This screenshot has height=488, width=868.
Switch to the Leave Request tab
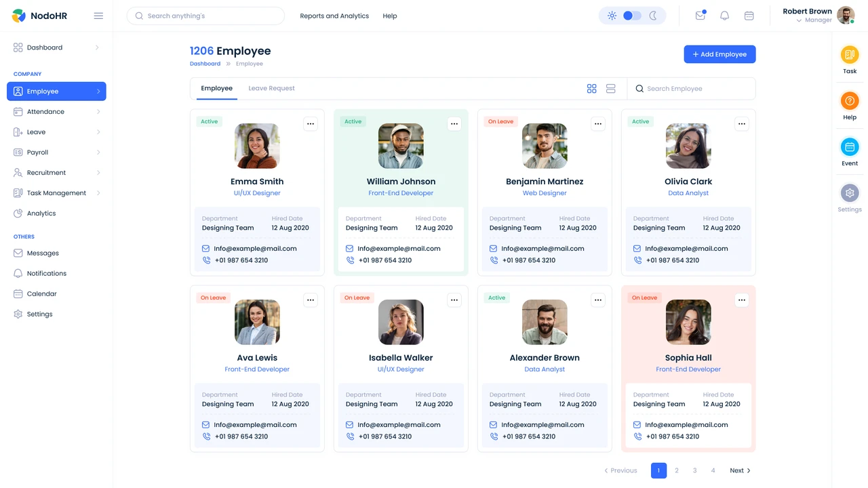tap(271, 89)
